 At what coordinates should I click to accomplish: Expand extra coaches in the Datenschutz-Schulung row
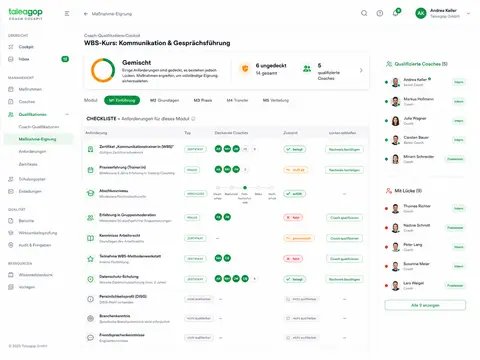(255, 279)
